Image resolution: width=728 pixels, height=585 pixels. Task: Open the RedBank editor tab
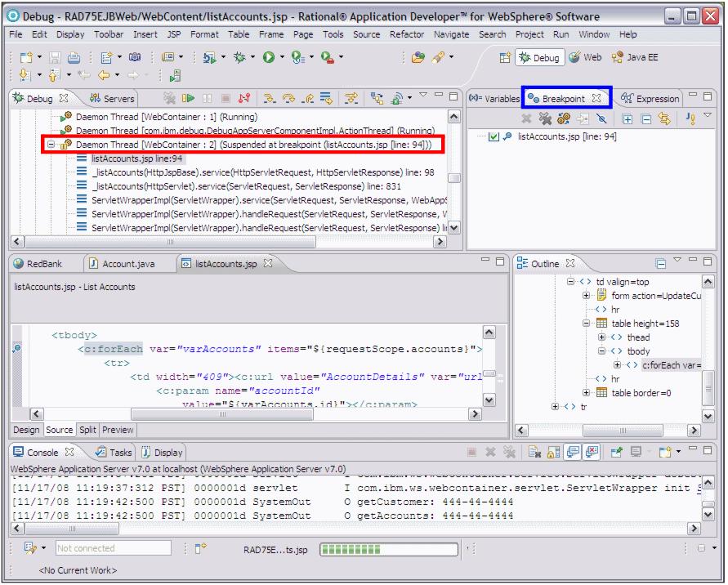coord(38,264)
